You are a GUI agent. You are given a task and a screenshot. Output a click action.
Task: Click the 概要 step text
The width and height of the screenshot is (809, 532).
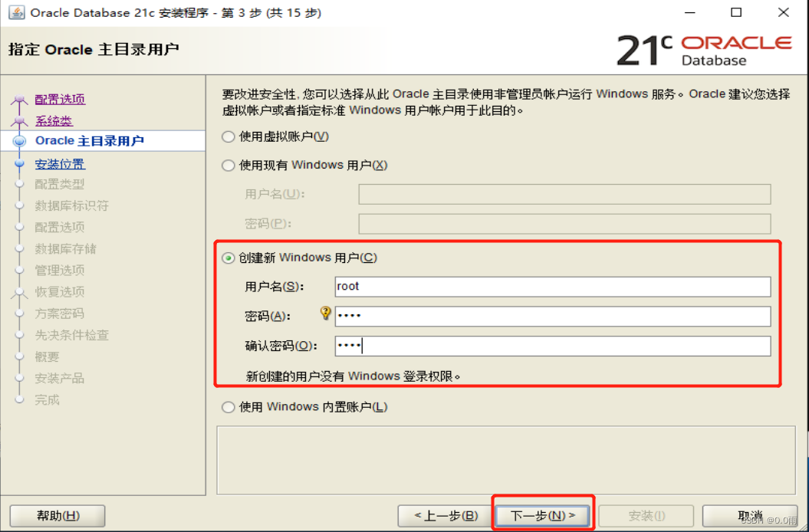point(47,357)
